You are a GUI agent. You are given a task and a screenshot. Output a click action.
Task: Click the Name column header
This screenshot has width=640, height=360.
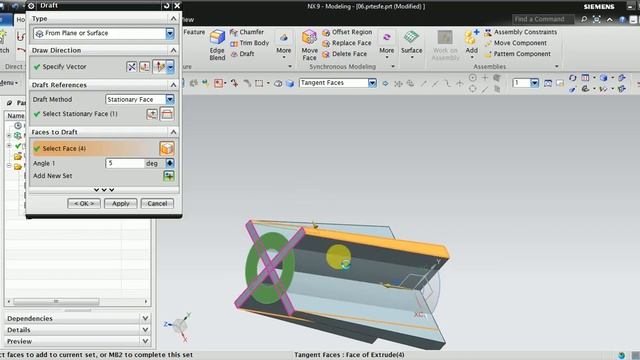[x=16, y=116]
